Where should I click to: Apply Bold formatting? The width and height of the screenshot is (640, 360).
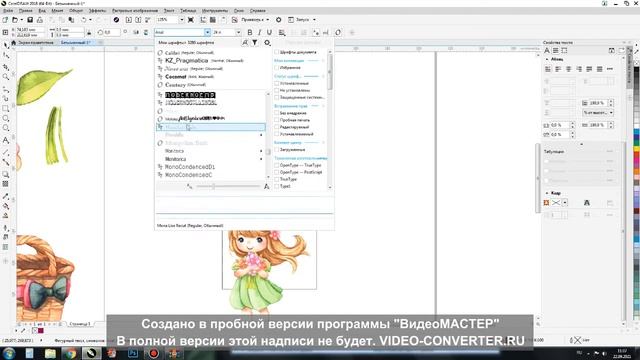click(x=249, y=32)
